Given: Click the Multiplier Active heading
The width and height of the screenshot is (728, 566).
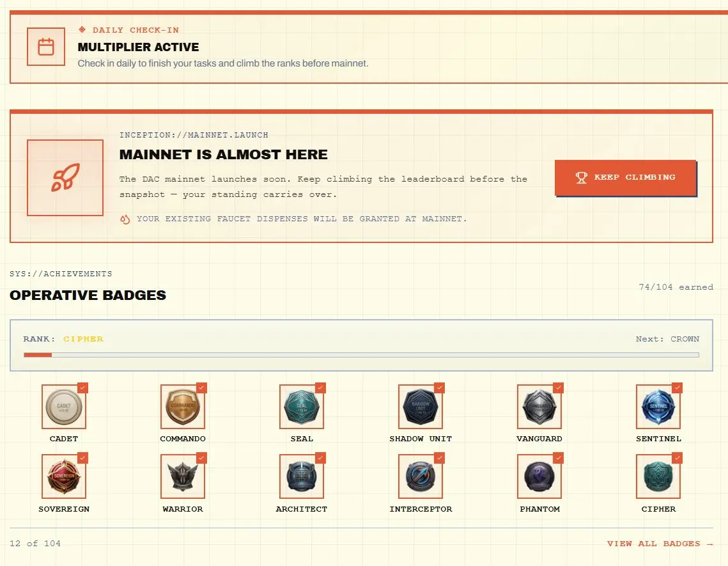Looking at the screenshot, I should click(138, 47).
